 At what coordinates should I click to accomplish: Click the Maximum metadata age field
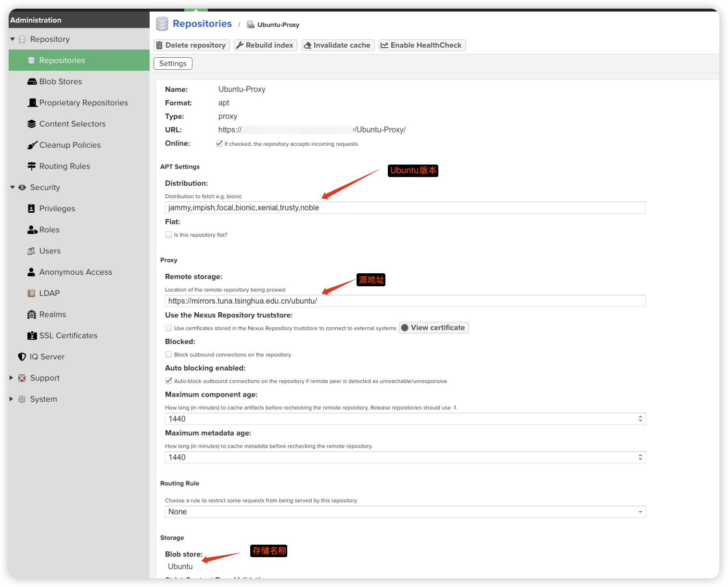(405, 458)
